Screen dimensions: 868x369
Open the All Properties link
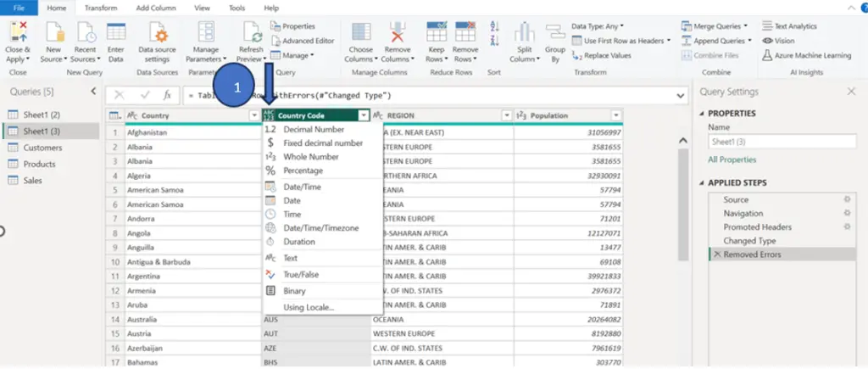pos(732,159)
